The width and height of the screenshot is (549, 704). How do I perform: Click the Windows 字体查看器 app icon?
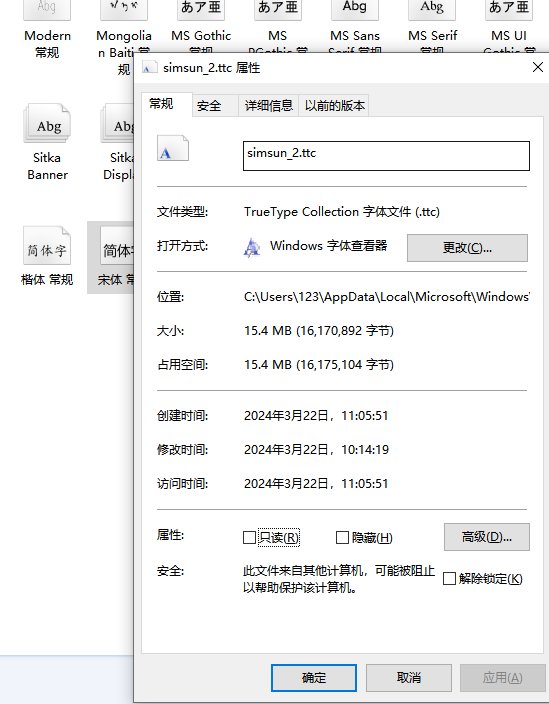252,247
